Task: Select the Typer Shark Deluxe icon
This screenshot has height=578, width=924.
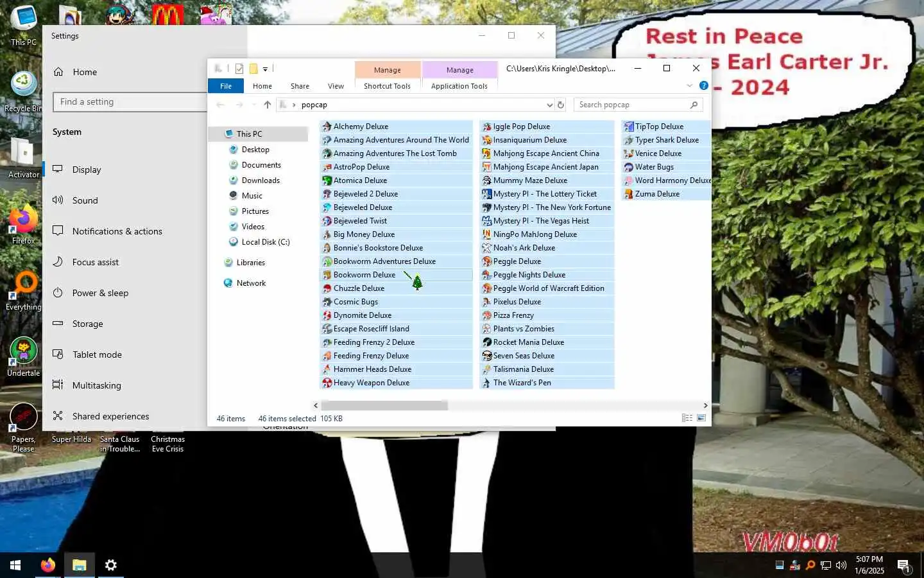Action: [629, 140]
